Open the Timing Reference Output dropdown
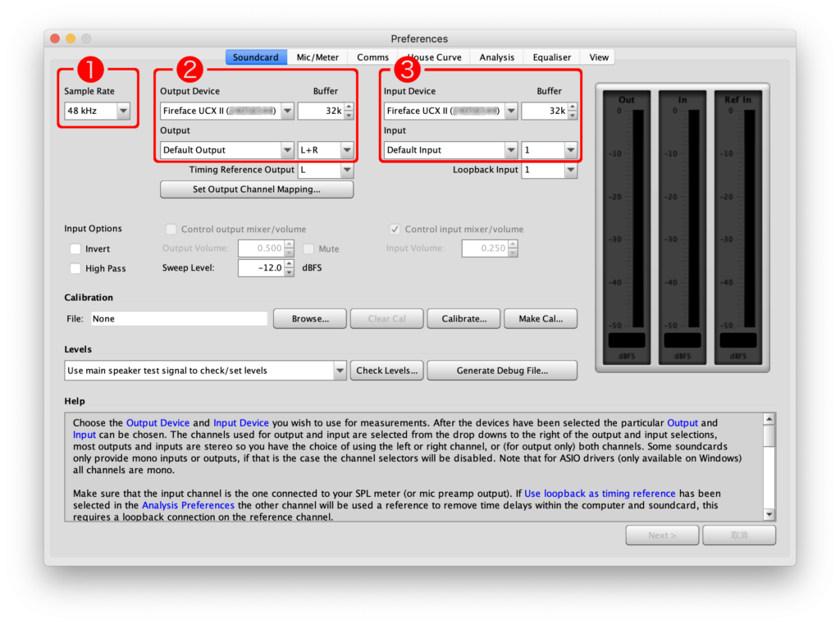Screen dimensions: 840x624 click(326, 170)
